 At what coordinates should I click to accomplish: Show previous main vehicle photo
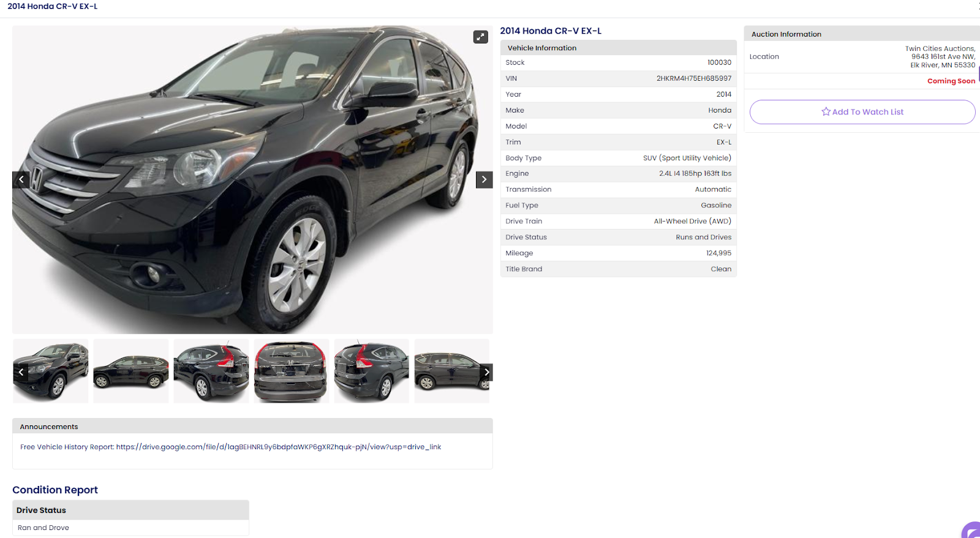[x=21, y=180]
